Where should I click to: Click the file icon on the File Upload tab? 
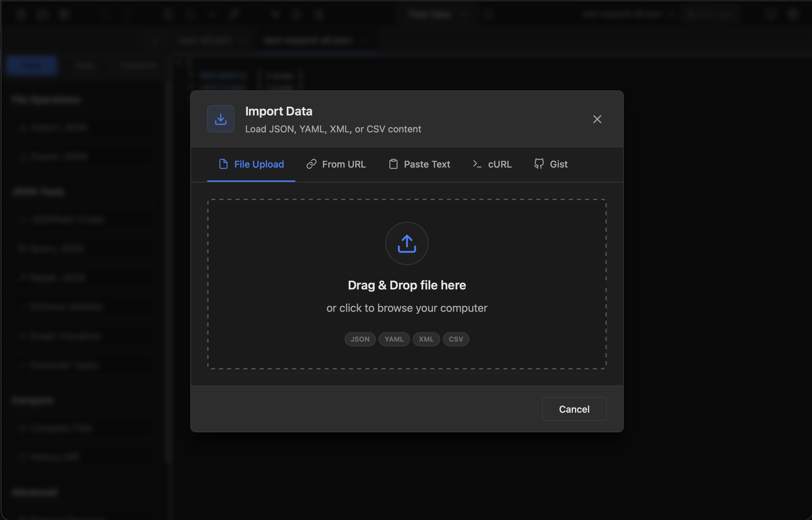[x=224, y=164]
